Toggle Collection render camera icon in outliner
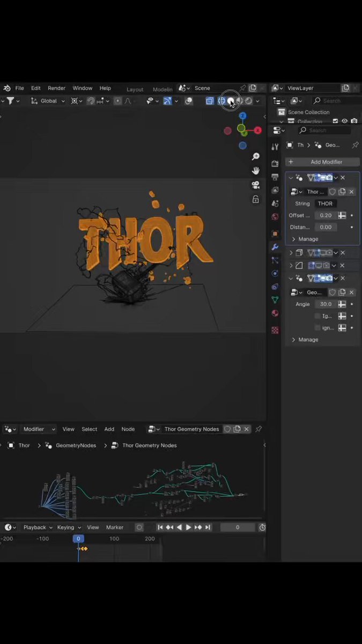 tap(354, 121)
